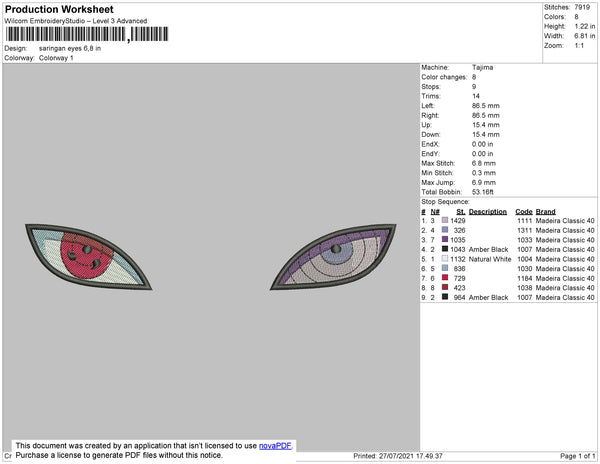Click the Natural White 1132 swatch
This screenshot has height=464, width=600.
[445, 259]
